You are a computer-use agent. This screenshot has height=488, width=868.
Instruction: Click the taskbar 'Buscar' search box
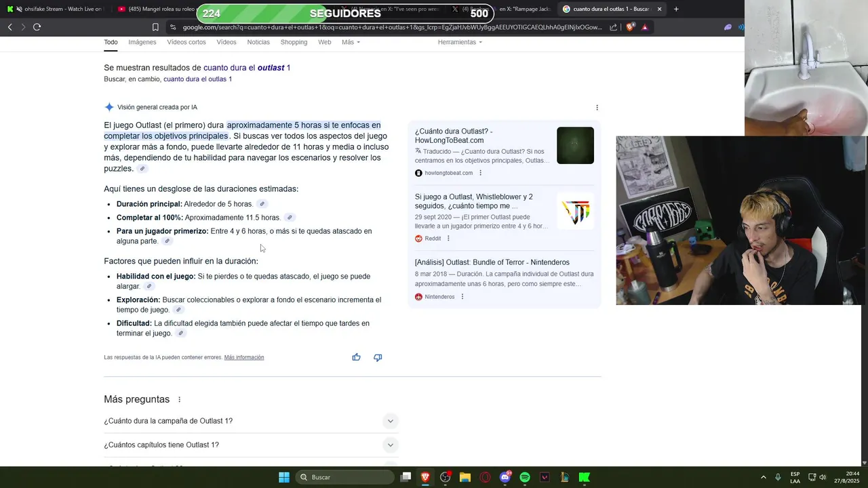coord(344,477)
